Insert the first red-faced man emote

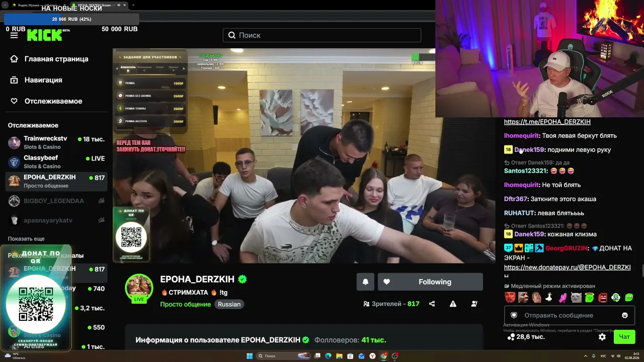click(x=510, y=298)
